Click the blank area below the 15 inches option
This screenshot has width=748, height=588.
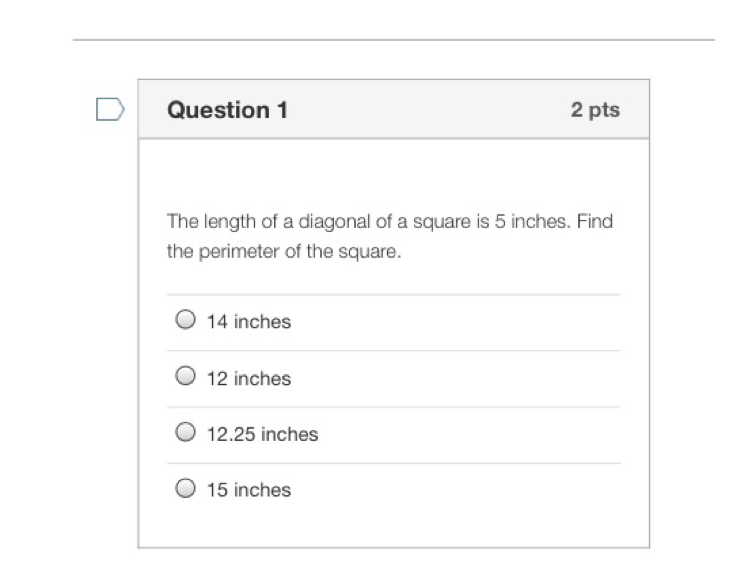click(393, 528)
